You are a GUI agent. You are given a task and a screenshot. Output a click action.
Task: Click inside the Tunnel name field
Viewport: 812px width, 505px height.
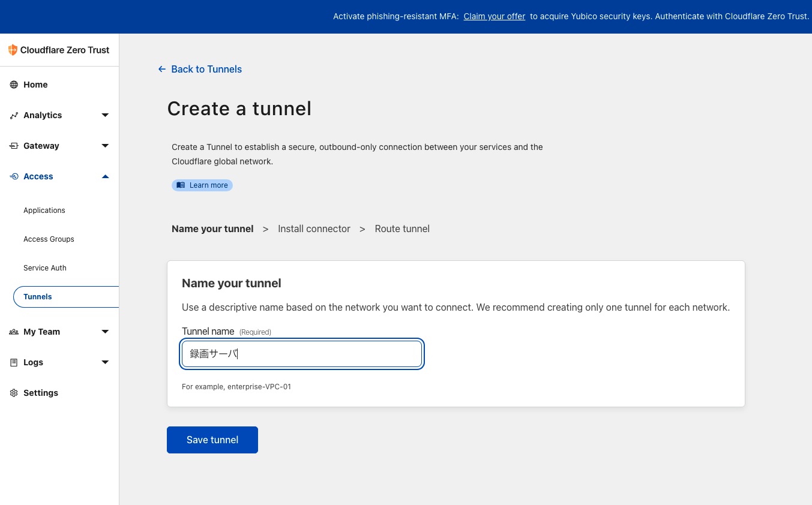(301, 354)
